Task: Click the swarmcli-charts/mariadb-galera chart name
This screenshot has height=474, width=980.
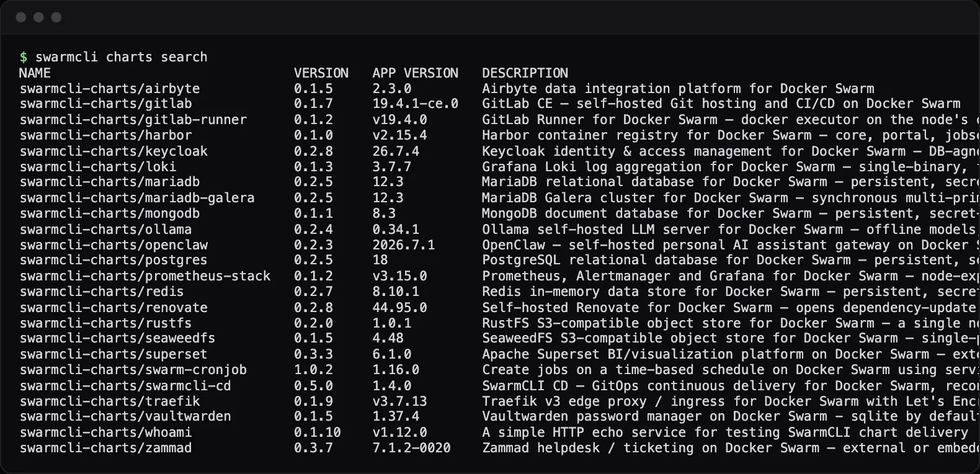Action: pos(137,198)
